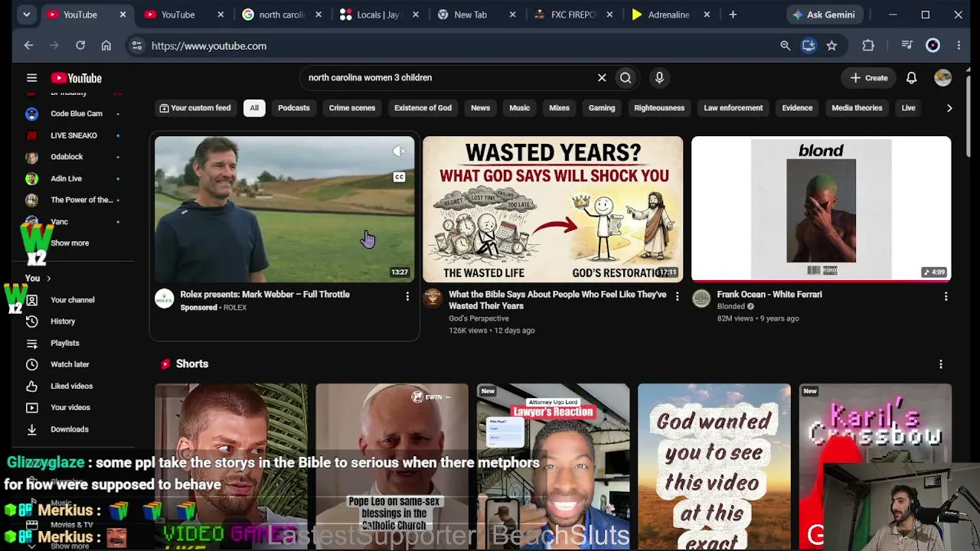Open the account avatar menu
The image size is (980, 551).
click(942, 77)
